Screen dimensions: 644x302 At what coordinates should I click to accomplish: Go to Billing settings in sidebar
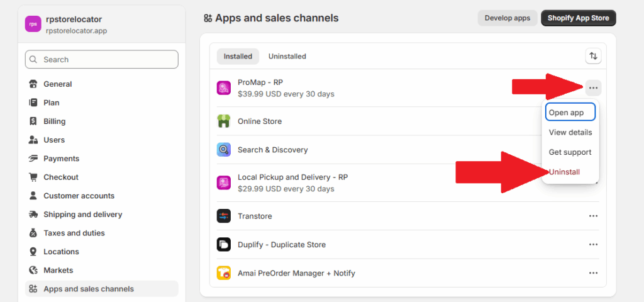(x=55, y=121)
